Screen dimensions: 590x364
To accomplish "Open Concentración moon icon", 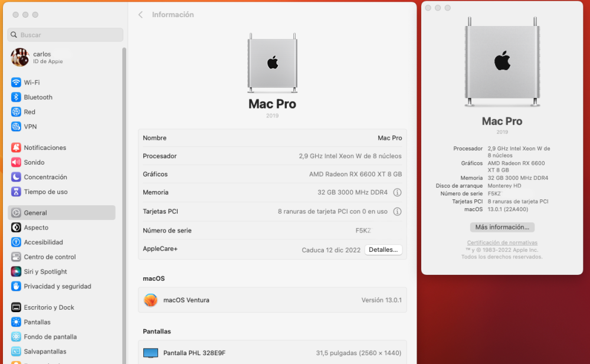I will click(x=16, y=176).
